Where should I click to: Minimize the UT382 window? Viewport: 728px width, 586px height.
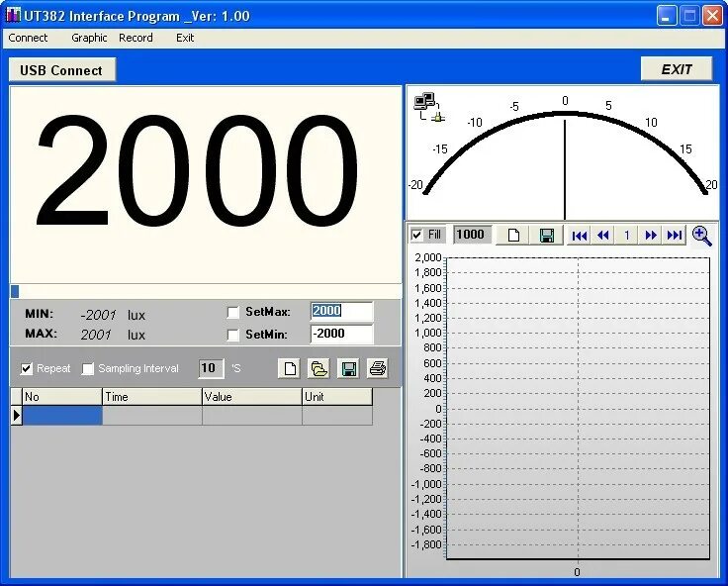pyautogui.click(x=667, y=16)
